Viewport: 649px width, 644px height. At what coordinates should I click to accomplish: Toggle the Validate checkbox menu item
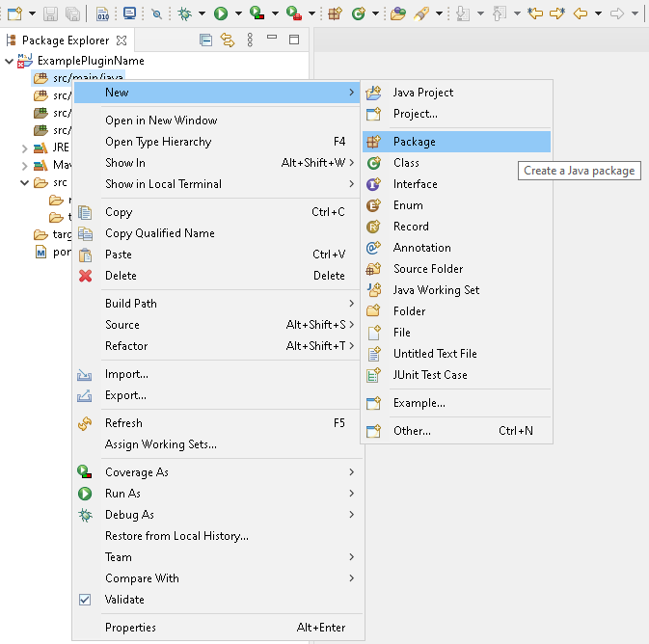(x=85, y=600)
